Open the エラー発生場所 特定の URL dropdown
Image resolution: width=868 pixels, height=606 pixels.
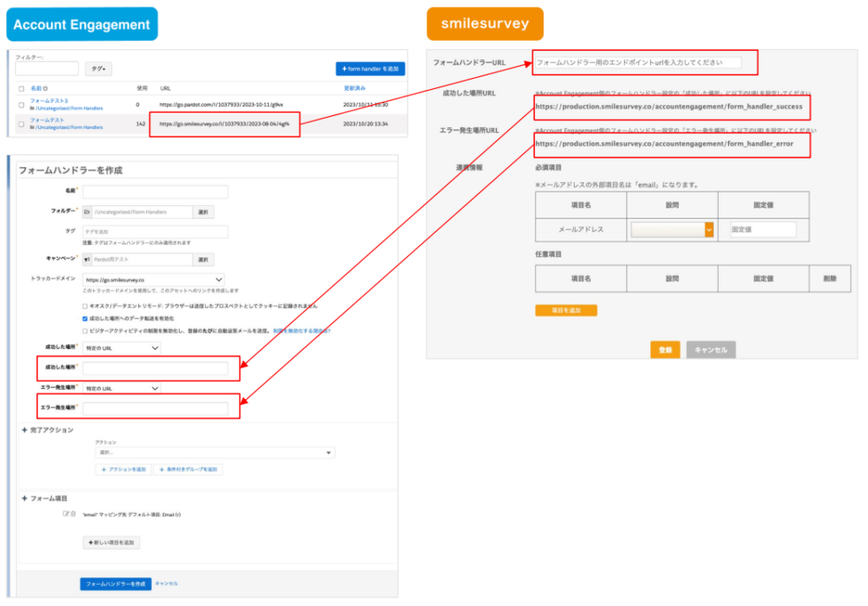[122, 388]
